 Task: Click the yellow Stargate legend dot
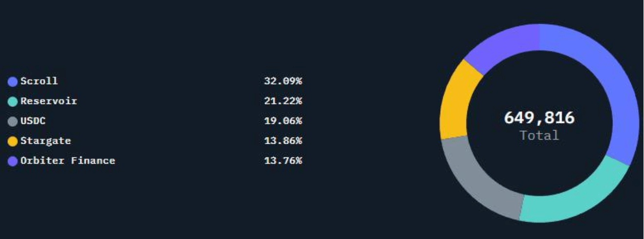point(13,141)
